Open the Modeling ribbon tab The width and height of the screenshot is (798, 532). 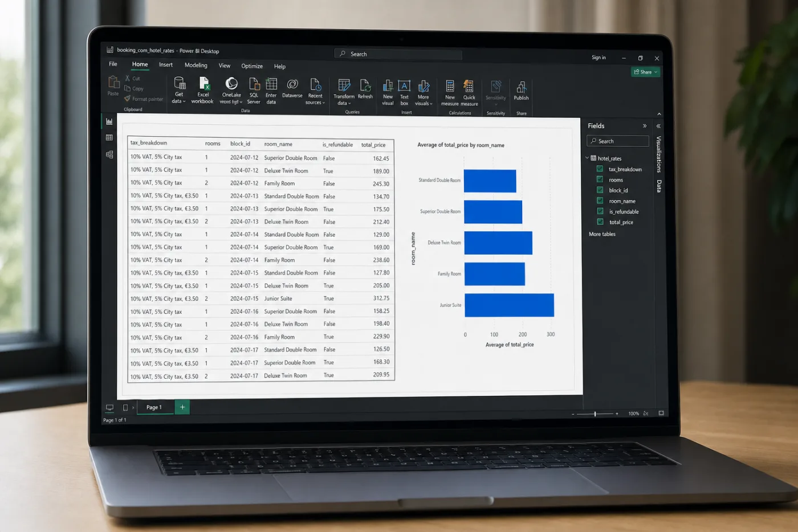[196, 66]
